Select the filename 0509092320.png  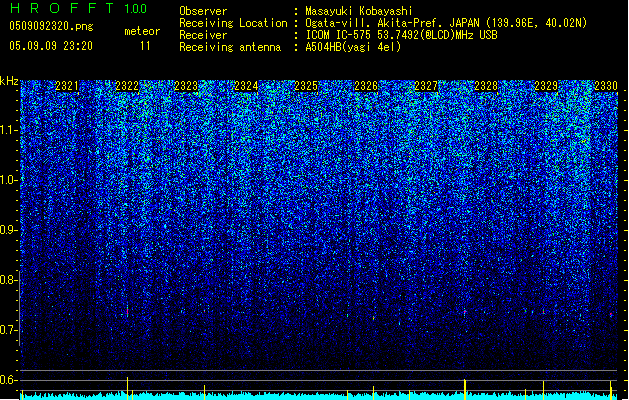click(51, 27)
